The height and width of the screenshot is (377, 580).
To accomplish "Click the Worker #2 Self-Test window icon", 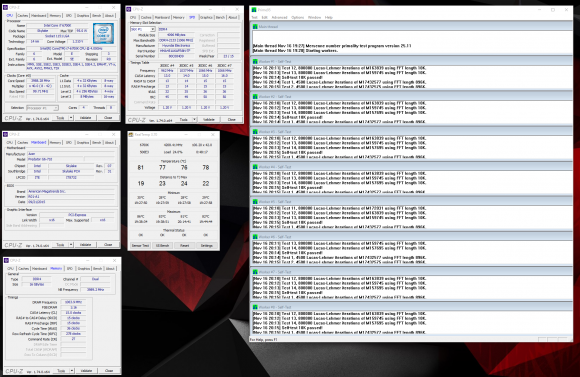I will (x=255, y=97).
